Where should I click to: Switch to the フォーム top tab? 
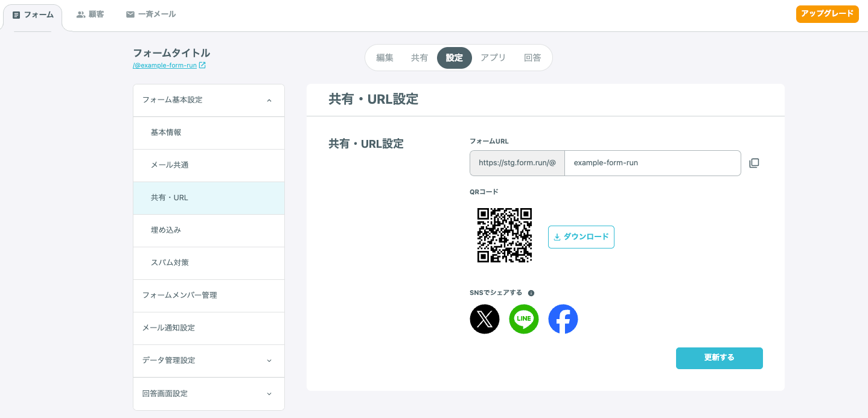33,14
